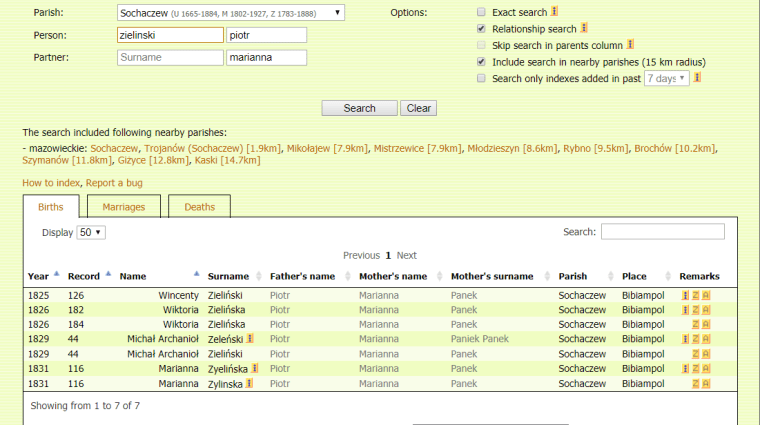The height and width of the screenshot is (425, 760).
Task: Open the Report a bug link
Action: [114, 183]
